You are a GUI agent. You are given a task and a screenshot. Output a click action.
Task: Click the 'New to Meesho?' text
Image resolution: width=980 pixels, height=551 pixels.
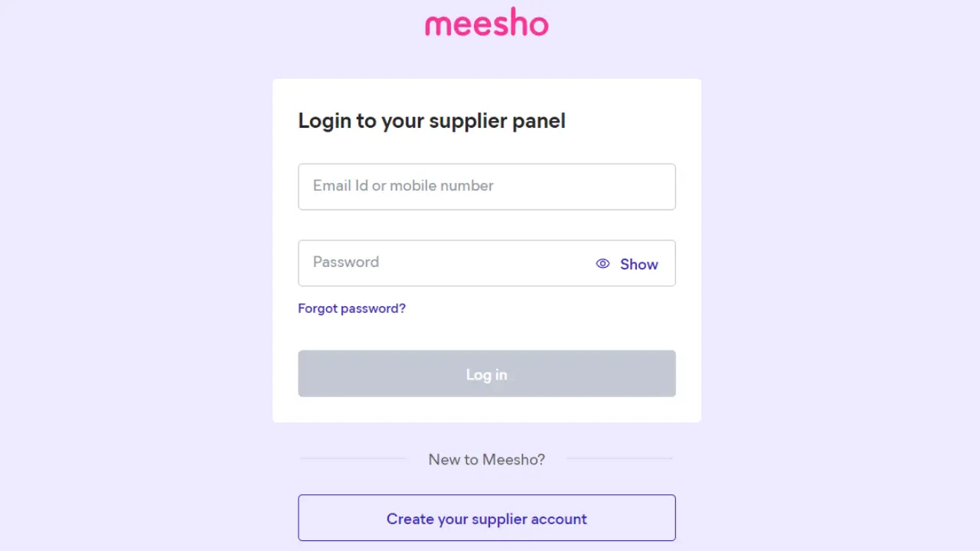486,459
